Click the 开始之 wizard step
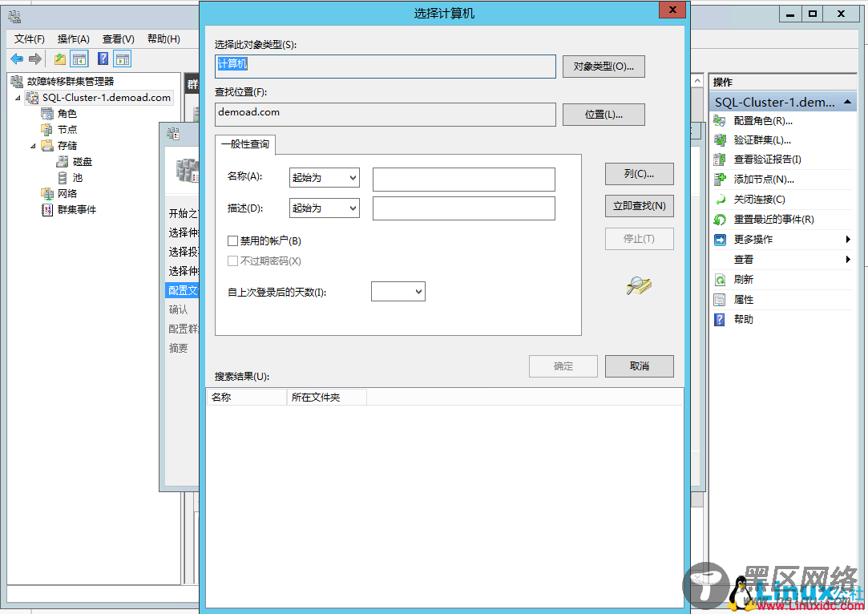Image resolution: width=868 pixels, height=614 pixels. pos(184,213)
